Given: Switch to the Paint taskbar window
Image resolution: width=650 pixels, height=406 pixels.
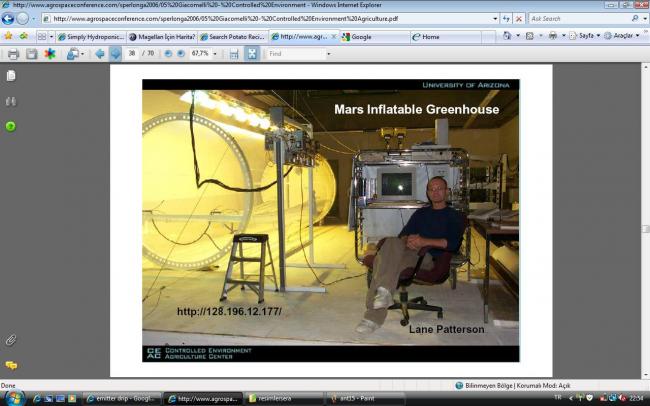Looking at the screenshot, I should (364, 399).
